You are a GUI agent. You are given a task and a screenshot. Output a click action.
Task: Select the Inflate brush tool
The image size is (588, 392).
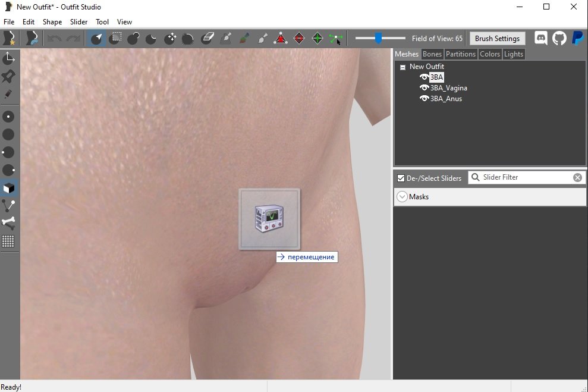[133, 39]
